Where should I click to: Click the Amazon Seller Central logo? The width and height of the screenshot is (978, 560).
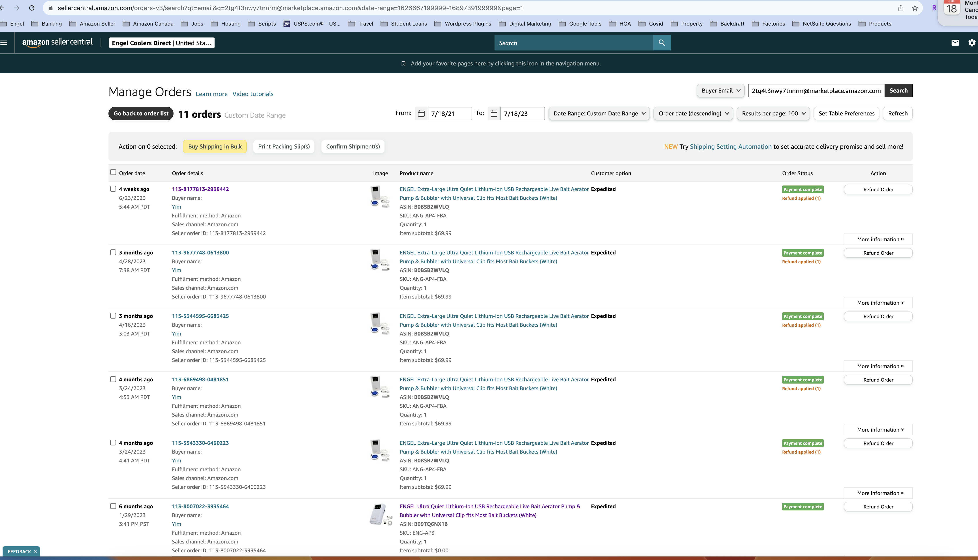(57, 43)
